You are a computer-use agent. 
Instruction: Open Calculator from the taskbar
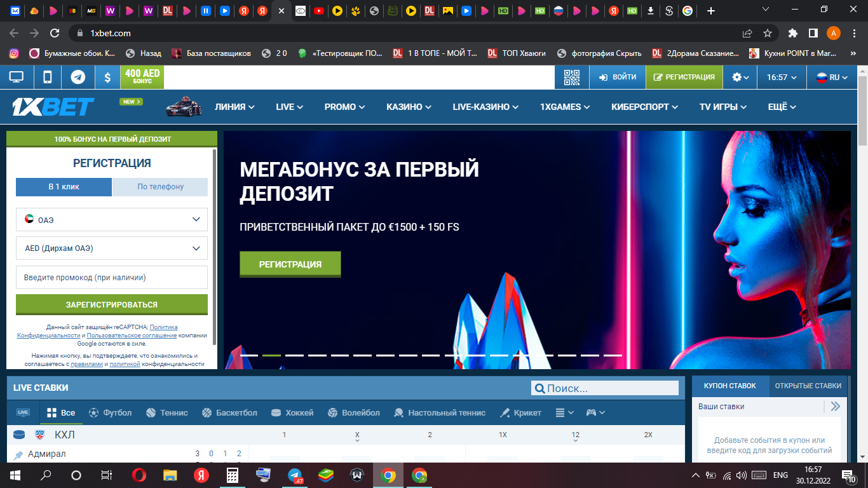[233, 475]
